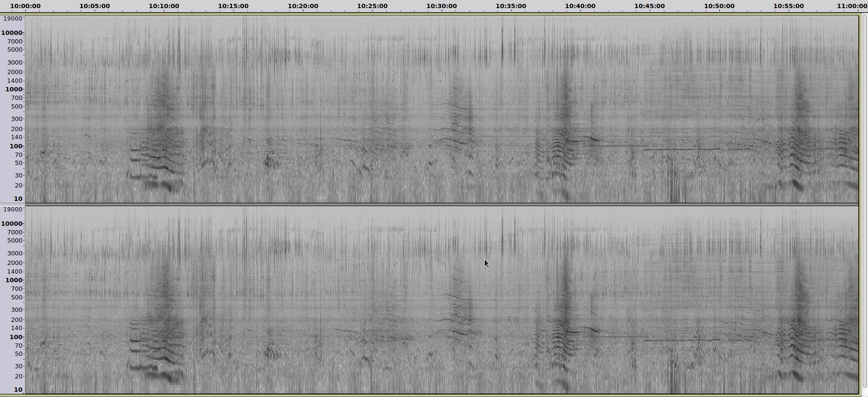Click 19000 on the bottom channel frequency scale
This screenshot has width=868, height=397.
click(x=13, y=210)
